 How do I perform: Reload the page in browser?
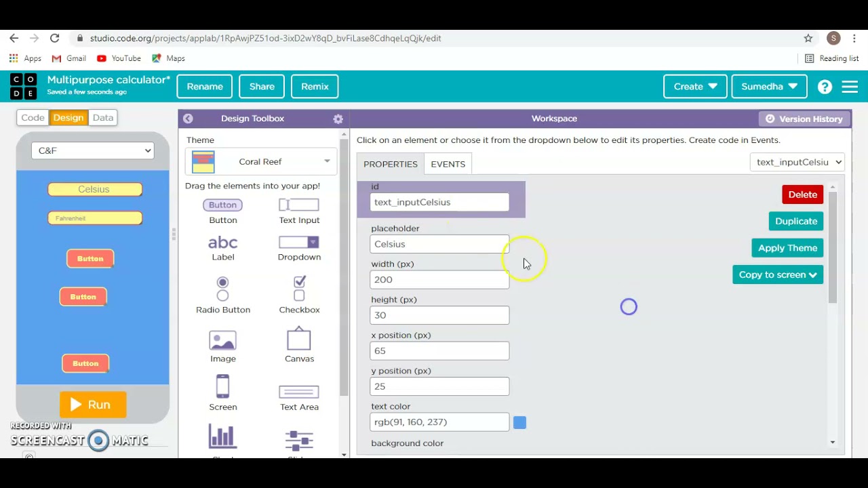point(54,38)
